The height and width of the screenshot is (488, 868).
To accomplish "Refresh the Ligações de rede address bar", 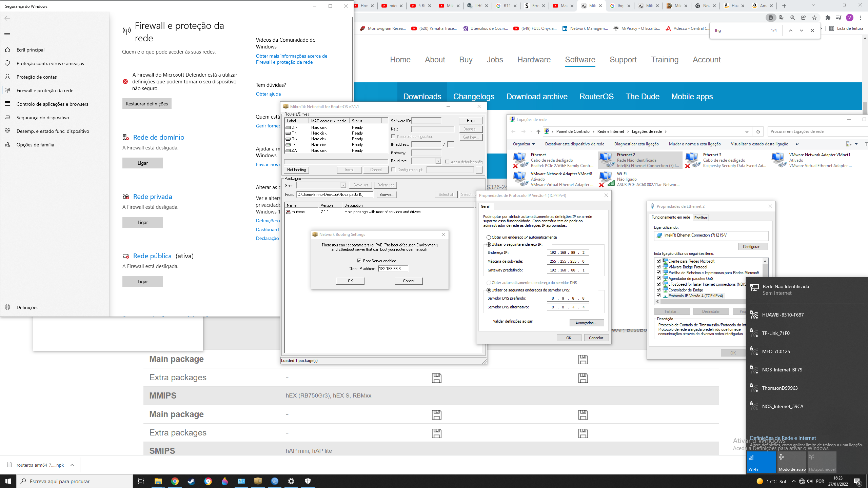I will [758, 131].
